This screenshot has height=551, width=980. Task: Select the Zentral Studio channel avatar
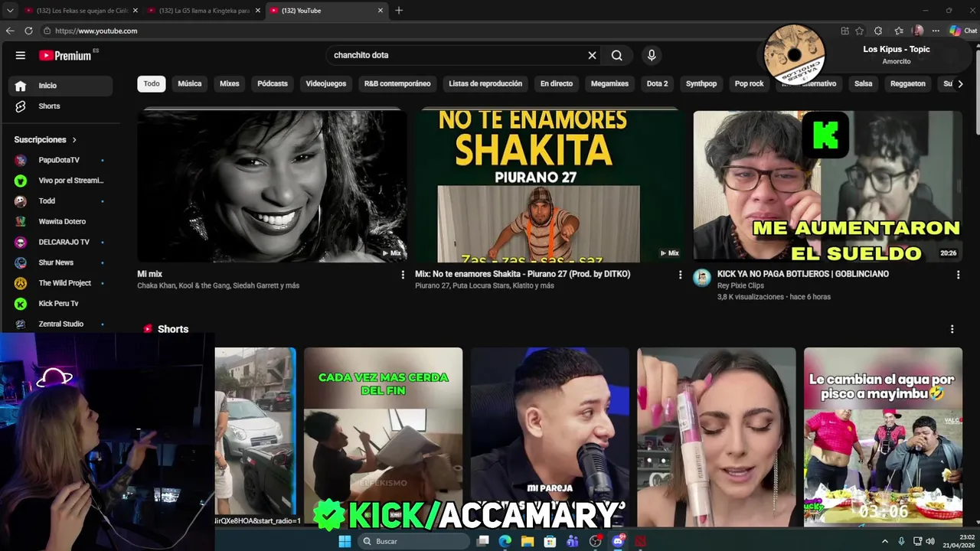21,324
